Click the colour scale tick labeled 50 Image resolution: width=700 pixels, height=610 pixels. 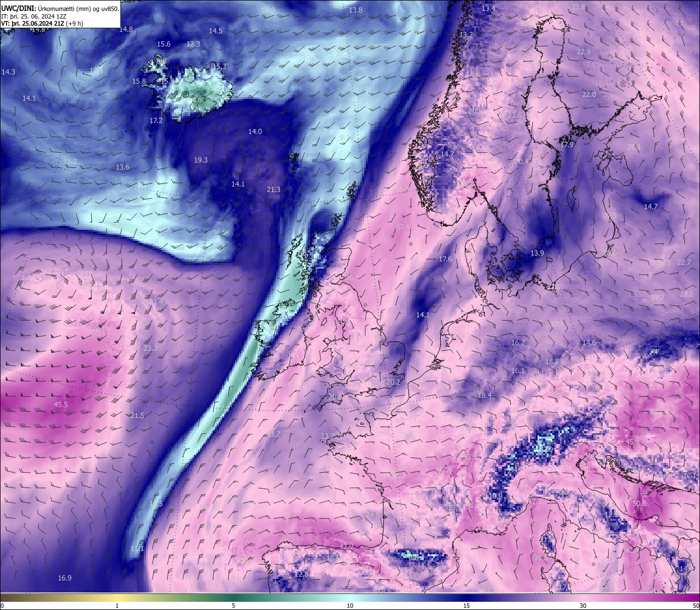[696, 606]
